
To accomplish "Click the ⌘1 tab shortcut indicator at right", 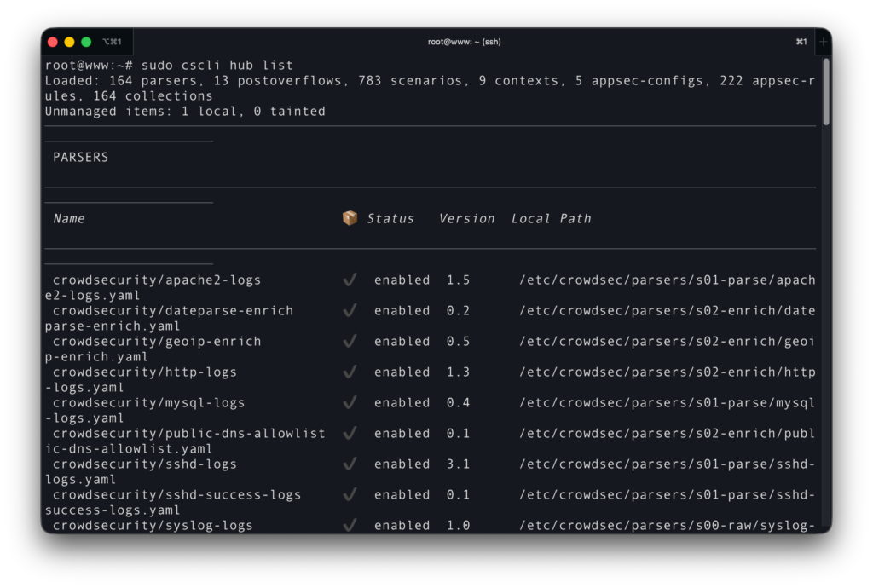I will pos(801,42).
